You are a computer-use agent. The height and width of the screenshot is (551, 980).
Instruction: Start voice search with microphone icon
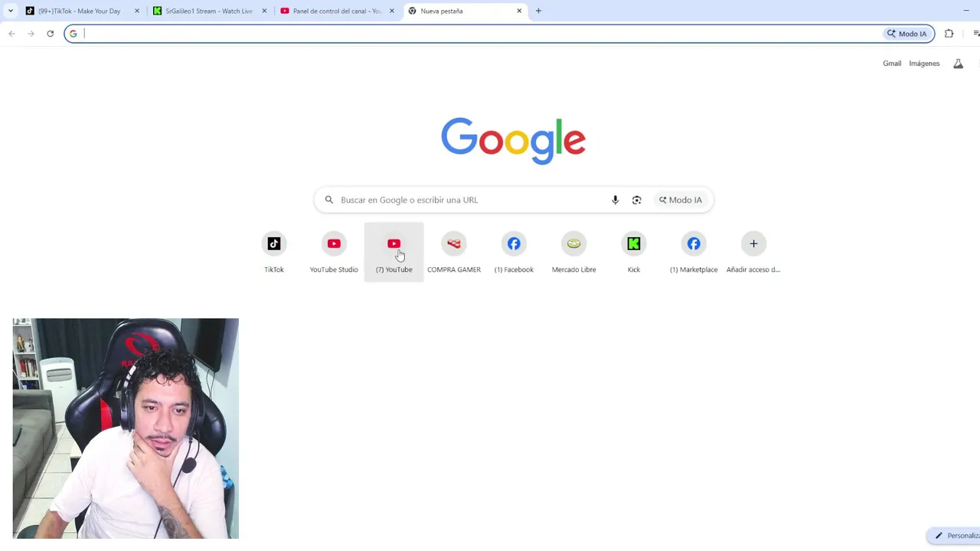click(615, 200)
